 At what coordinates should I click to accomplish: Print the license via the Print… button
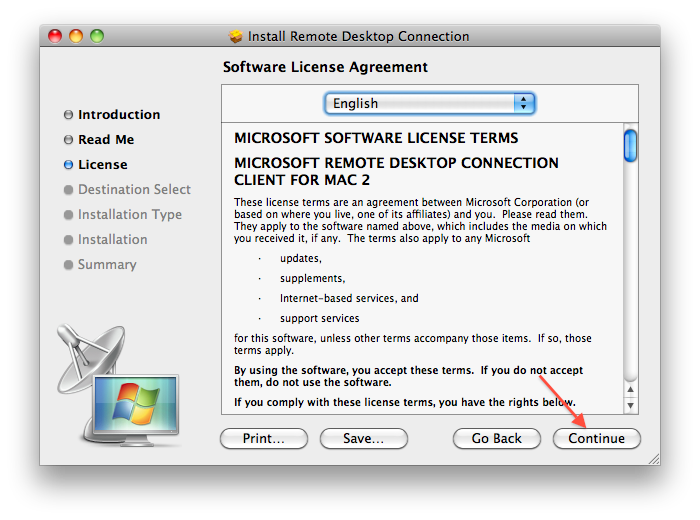point(264,438)
